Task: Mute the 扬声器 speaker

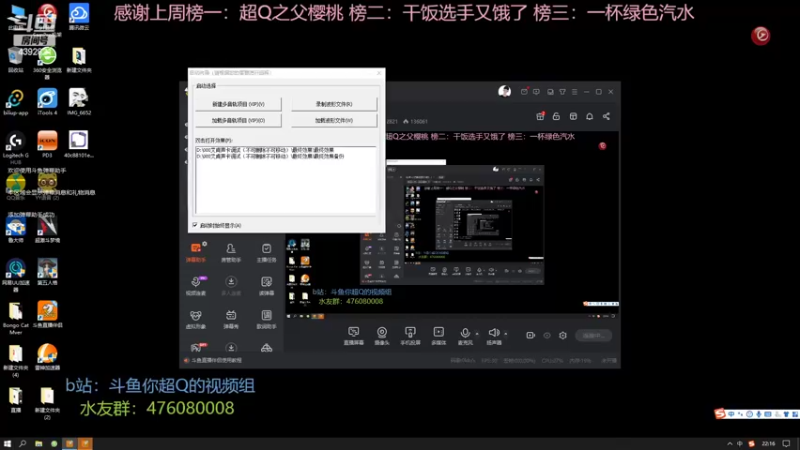Action: pos(493,336)
